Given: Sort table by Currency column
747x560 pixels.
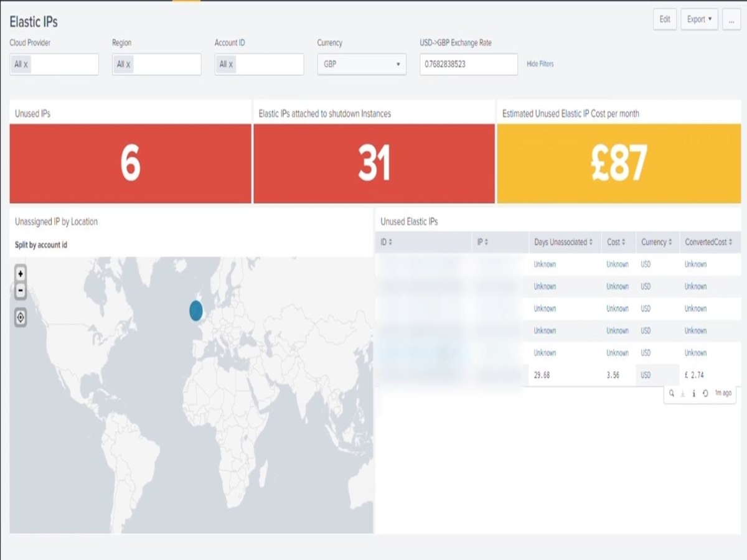Looking at the screenshot, I should tap(657, 242).
